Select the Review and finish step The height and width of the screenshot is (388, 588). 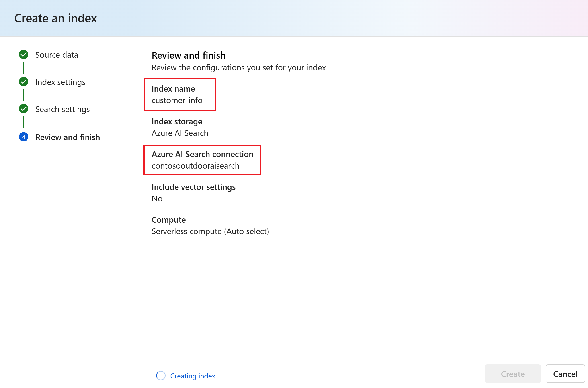68,137
